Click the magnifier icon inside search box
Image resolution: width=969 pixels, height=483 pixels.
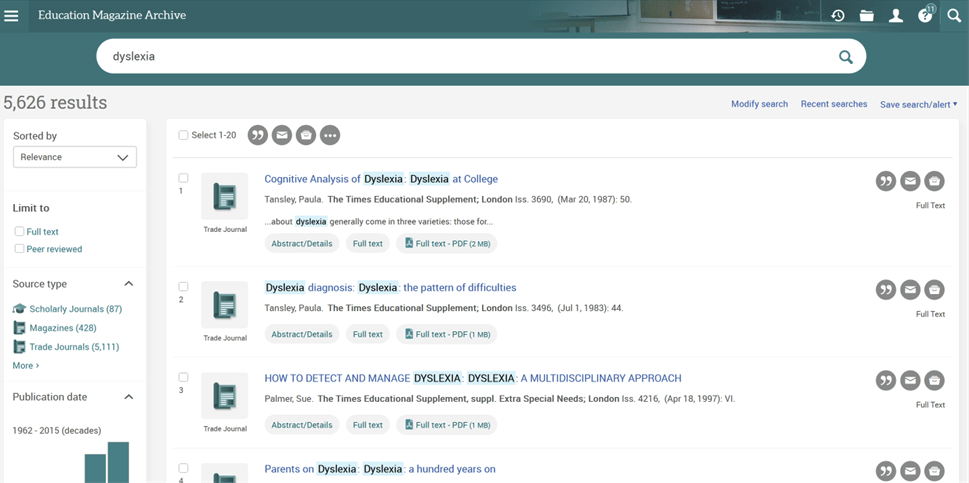click(x=846, y=57)
